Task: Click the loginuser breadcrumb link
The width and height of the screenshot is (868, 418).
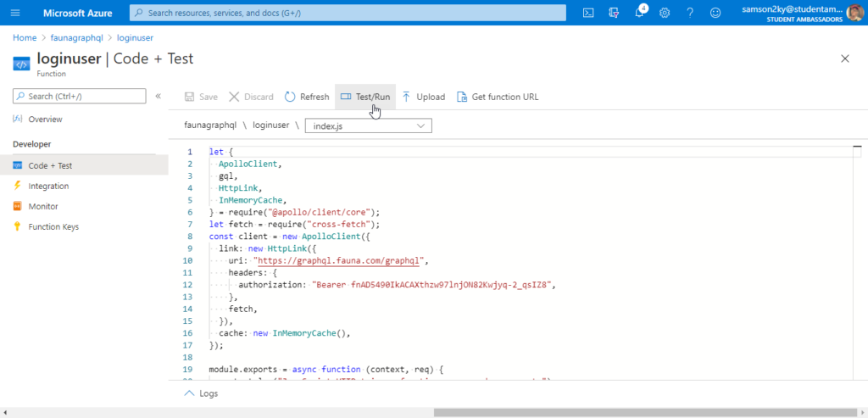Action: coord(135,37)
